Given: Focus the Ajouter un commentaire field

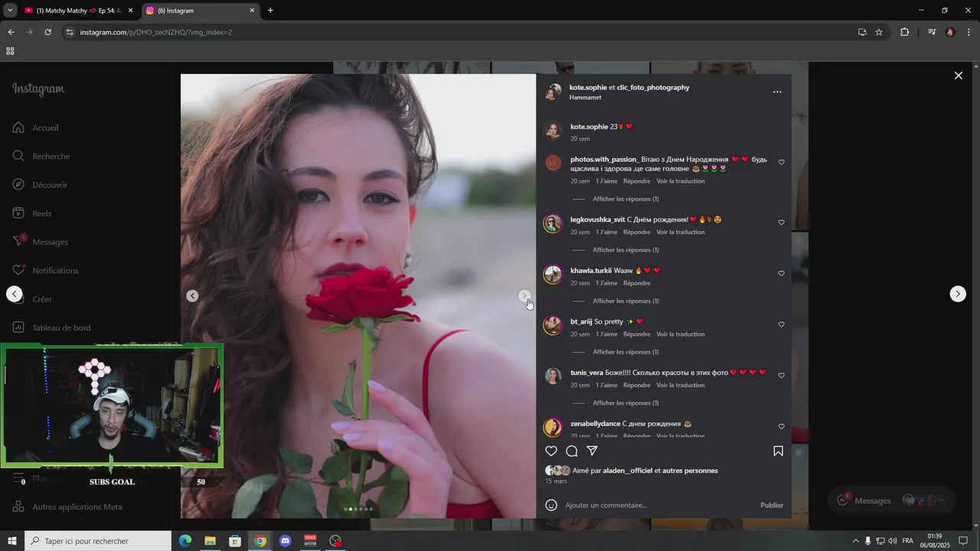Looking at the screenshot, I should (658, 505).
